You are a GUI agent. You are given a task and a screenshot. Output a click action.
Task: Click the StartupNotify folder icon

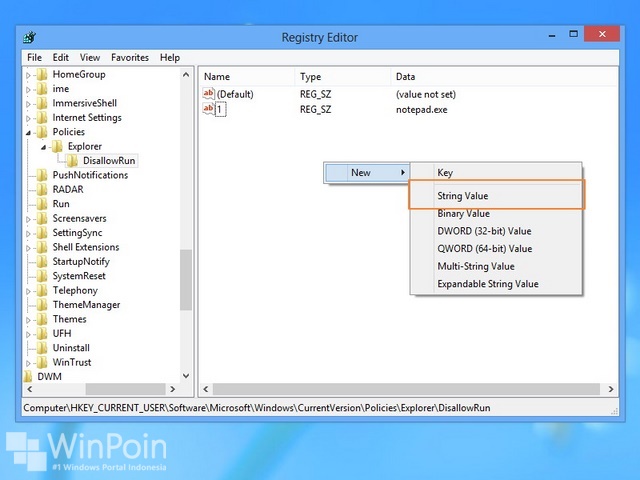tap(42, 261)
